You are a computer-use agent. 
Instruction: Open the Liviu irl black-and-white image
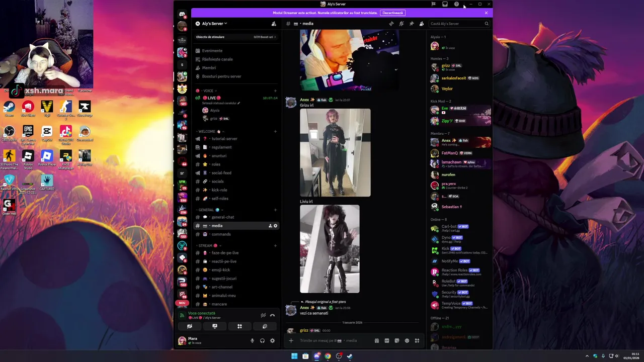pos(330,249)
